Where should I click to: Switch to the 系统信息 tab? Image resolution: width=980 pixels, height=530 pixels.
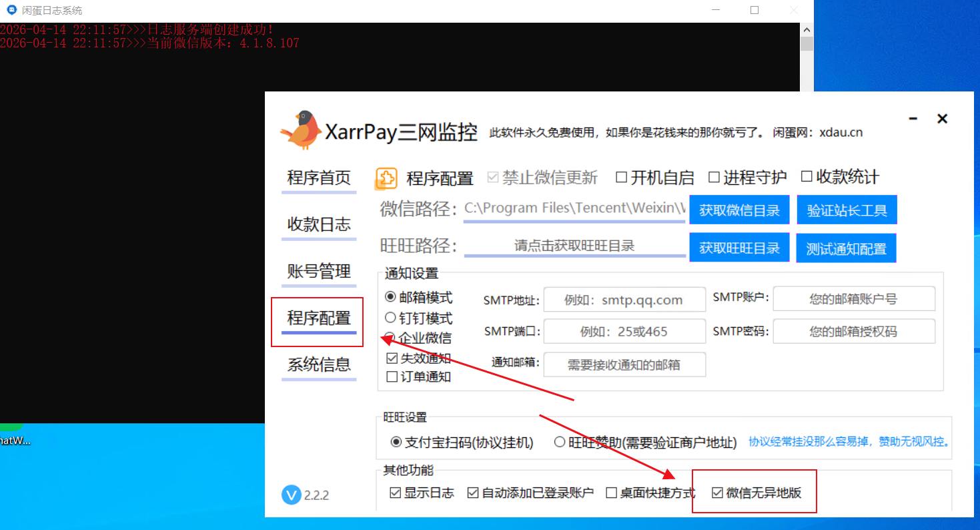318,365
